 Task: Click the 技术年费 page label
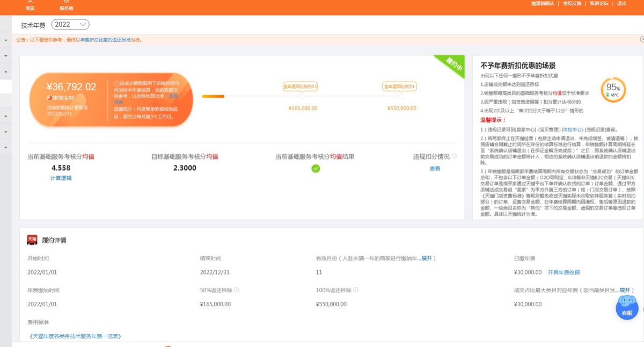pos(34,25)
